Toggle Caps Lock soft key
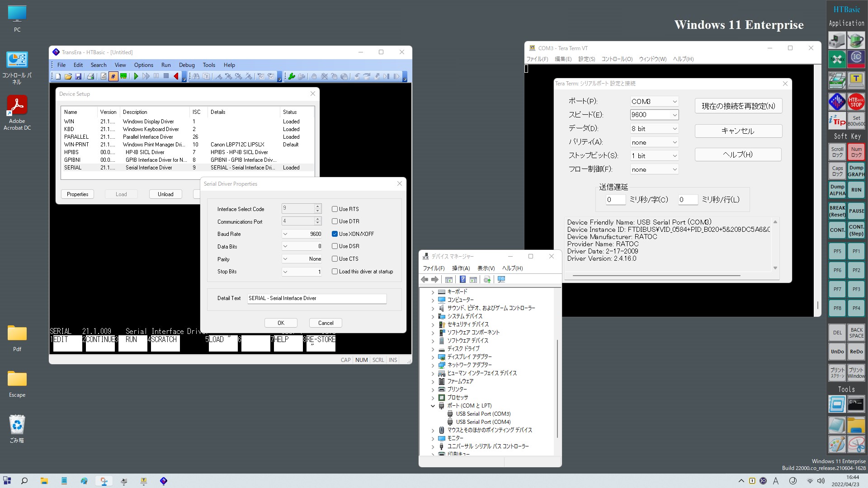Image resolution: width=868 pixels, height=488 pixels. point(837,171)
